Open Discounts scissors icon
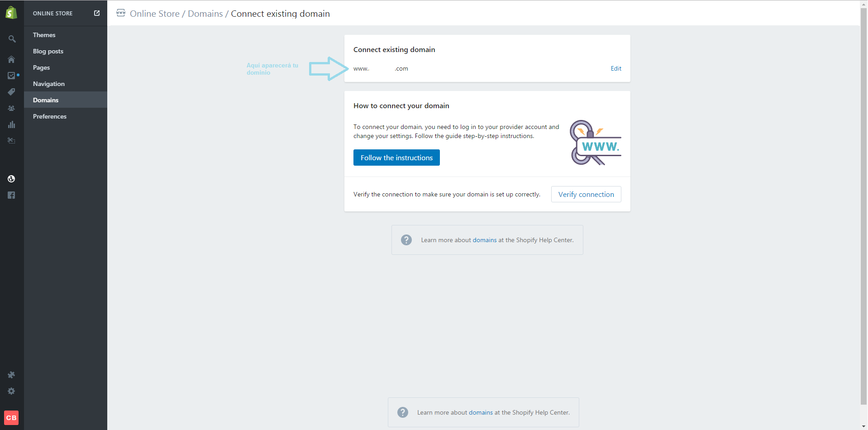This screenshot has height=430, width=868. (11, 141)
